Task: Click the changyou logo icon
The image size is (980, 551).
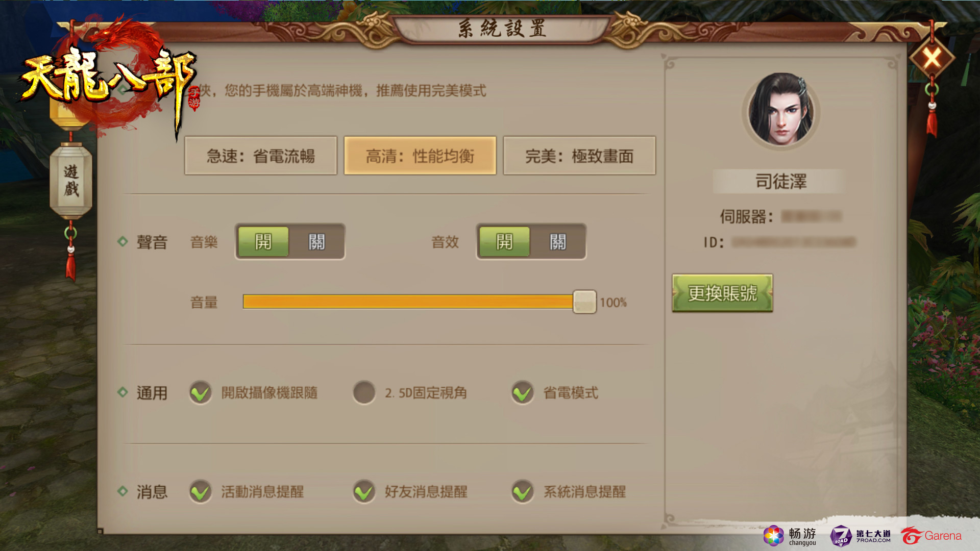Action: click(x=790, y=536)
